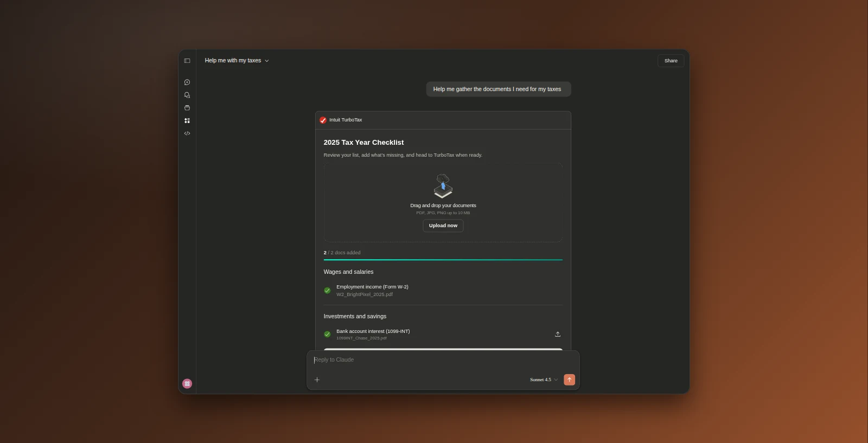Click file name 1099INT_Chase_2025.pdf
868x443 pixels.
click(361, 338)
